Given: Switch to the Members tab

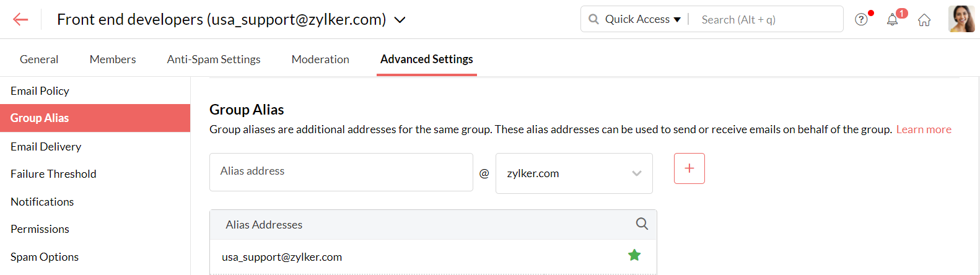Looking at the screenshot, I should 113,59.
